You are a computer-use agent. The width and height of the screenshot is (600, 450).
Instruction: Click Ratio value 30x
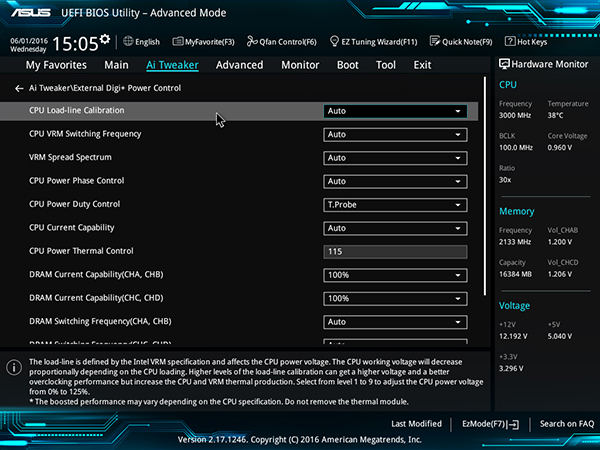pos(505,179)
